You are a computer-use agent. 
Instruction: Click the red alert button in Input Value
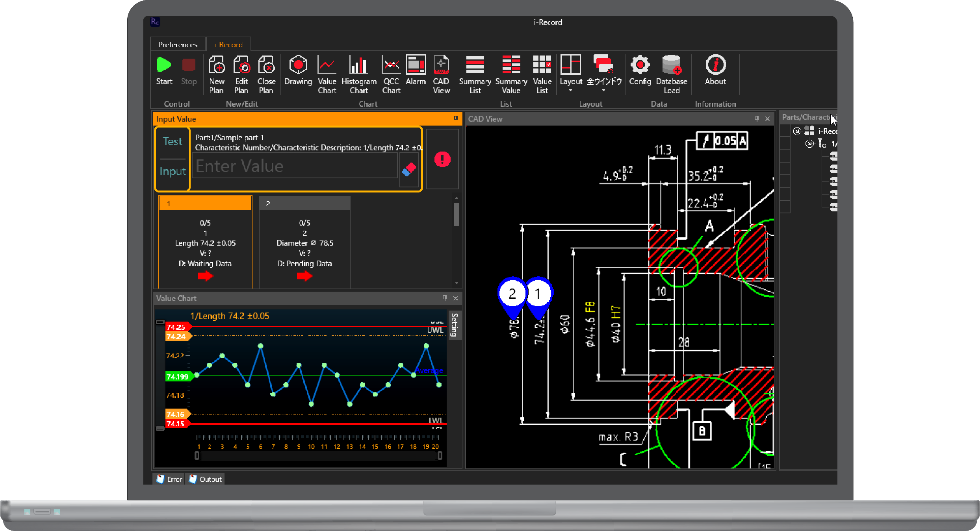(442, 159)
